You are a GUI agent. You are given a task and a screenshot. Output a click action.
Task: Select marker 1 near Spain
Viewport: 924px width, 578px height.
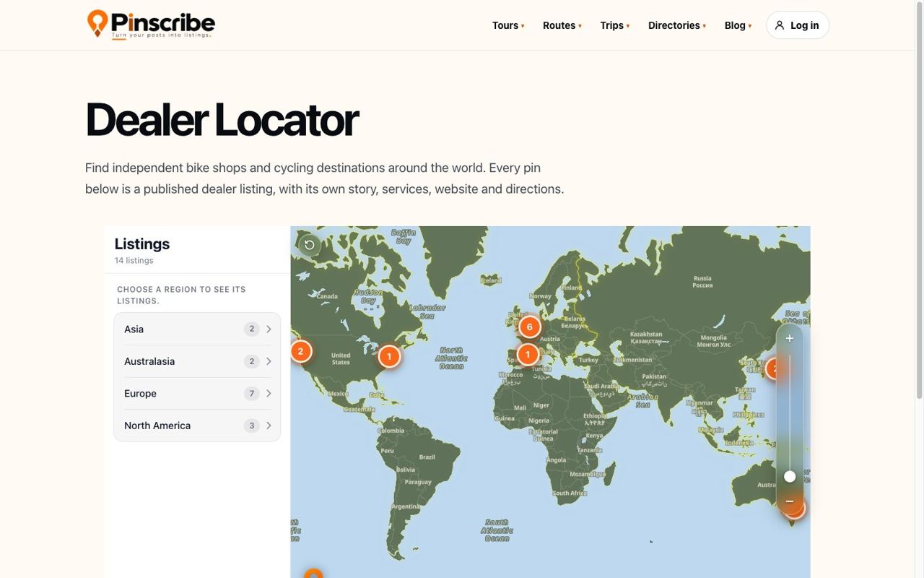pyautogui.click(x=528, y=354)
